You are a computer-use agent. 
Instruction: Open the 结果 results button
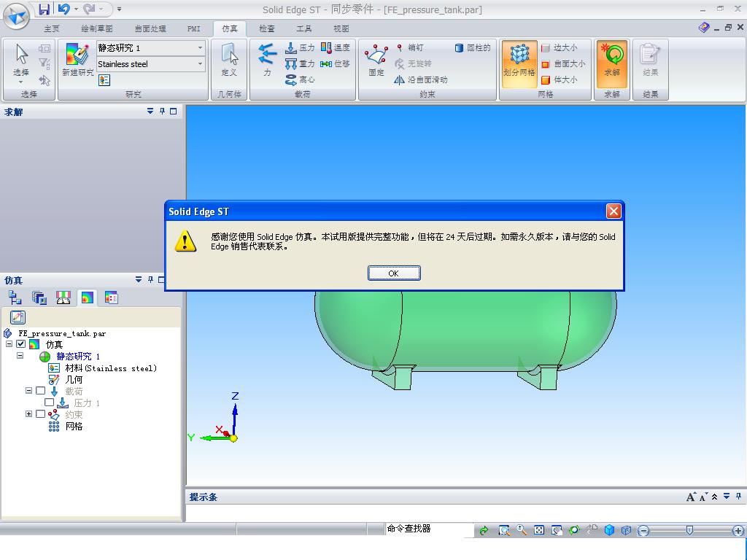pyautogui.click(x=650, y=61)
